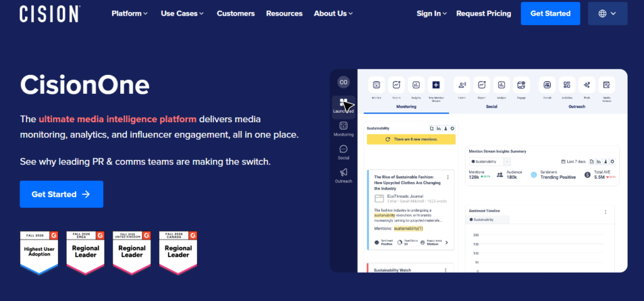Open Social in the dashboard sidebar

(x=344, y=152)
